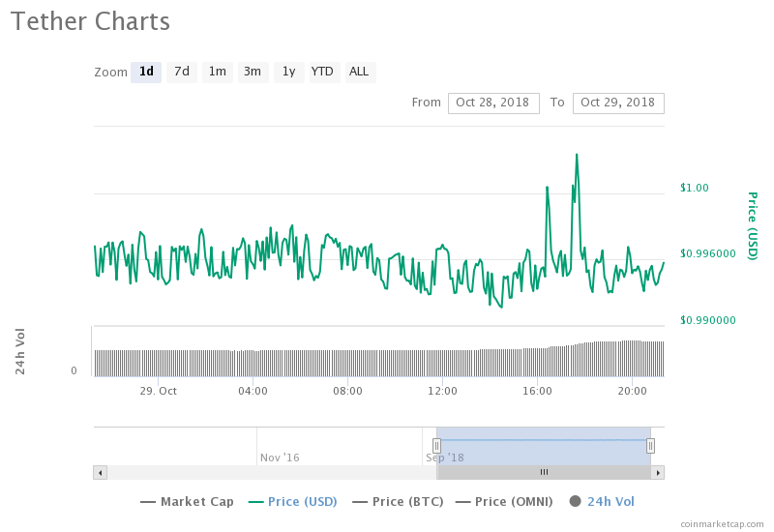Viewport: 774px width, 532px height.
Task: Click the Nov '16 navigator label
Action: click(x=280, y=458)
